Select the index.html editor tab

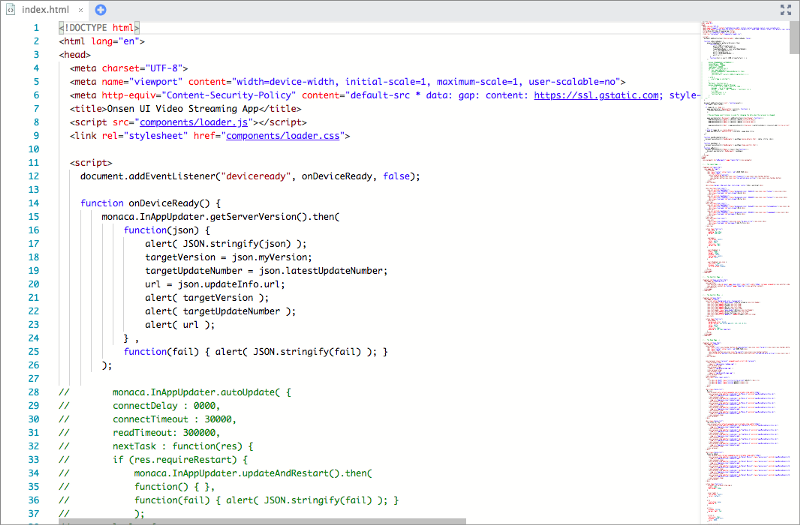coord(45,10)
